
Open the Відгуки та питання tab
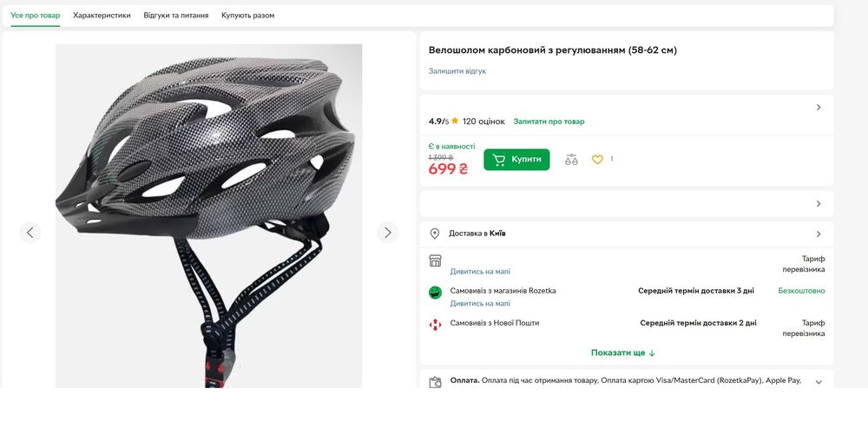click(x=176, y=16)
